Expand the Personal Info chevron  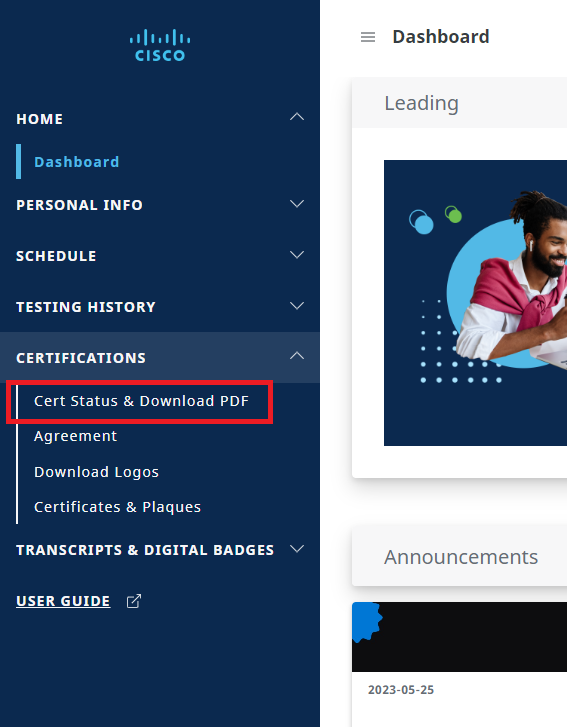pos(297,204)
